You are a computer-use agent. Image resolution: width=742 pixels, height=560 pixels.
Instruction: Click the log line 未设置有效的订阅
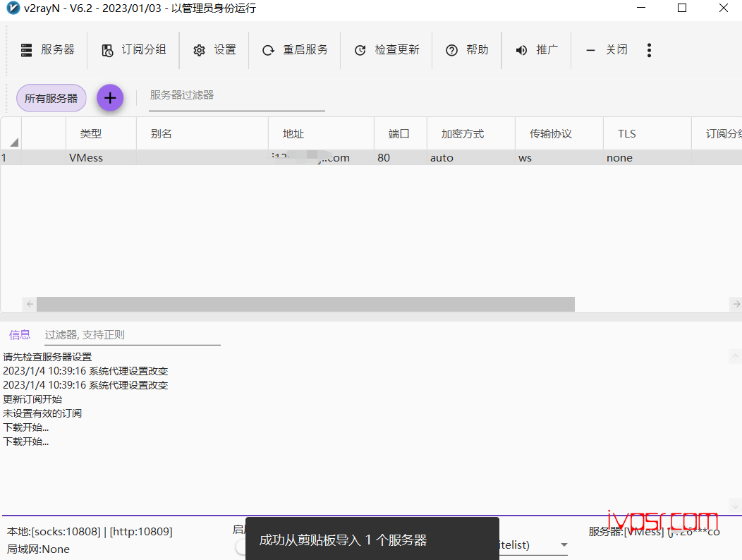[42, 413]
